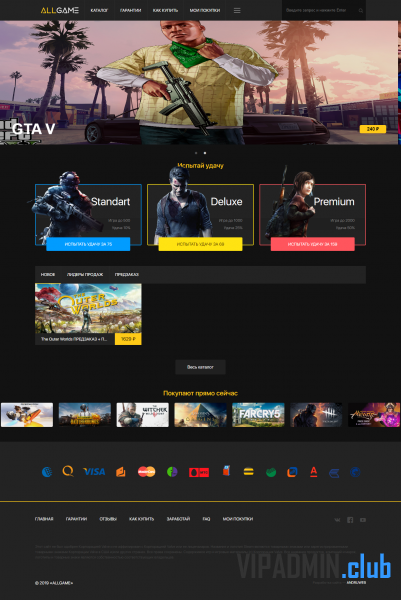
Task: Click the Весь каталог button
Action: (x=200, y=367)
